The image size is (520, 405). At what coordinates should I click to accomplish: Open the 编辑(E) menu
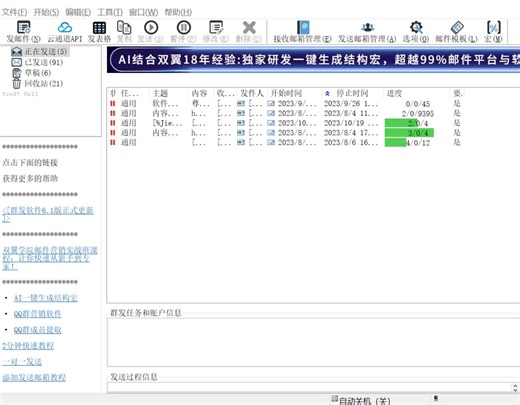(x=78, y=12)
